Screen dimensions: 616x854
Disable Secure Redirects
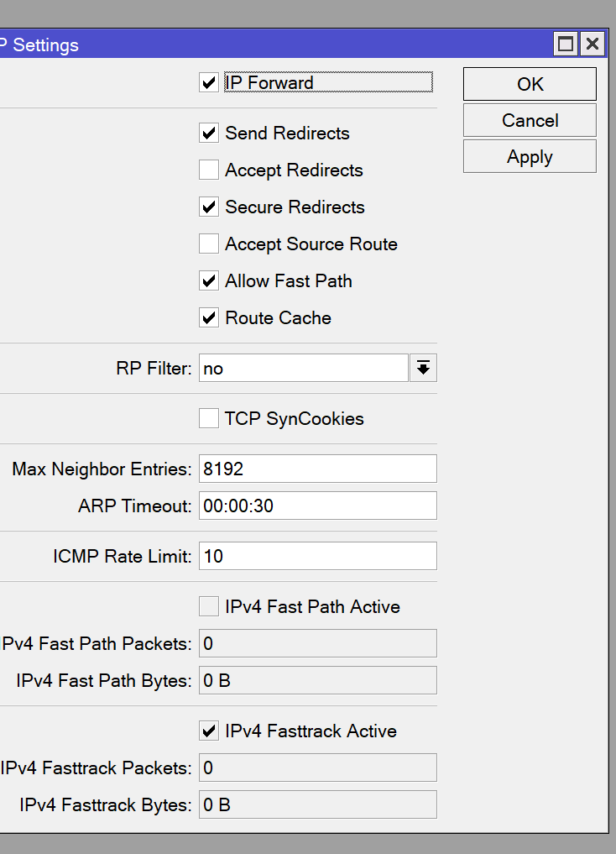(x=209, y=207)
